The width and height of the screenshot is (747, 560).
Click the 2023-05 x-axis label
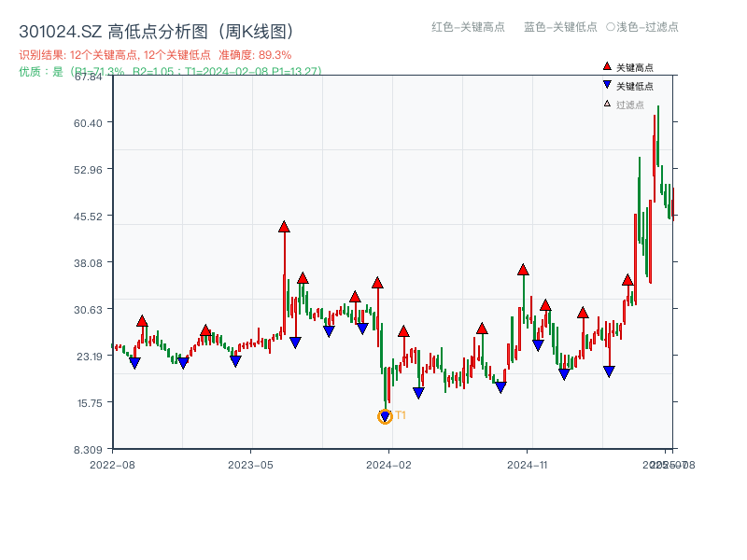tap(250, 465)
